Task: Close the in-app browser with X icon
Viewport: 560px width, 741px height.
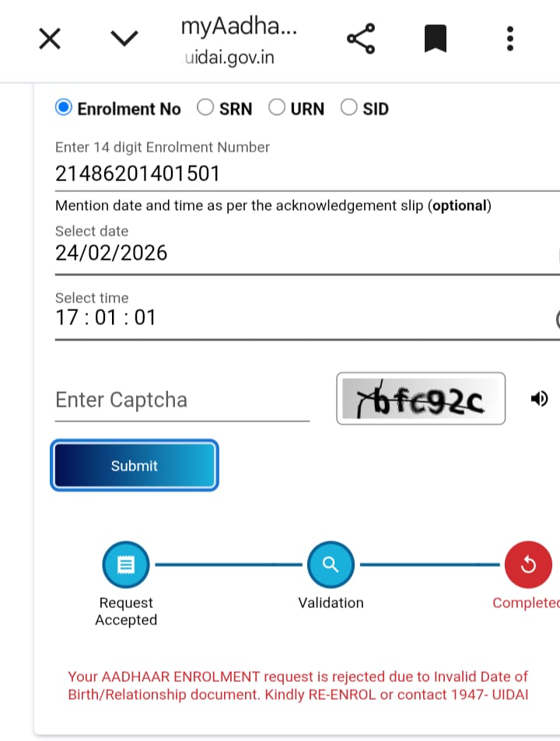Action: 49,38
